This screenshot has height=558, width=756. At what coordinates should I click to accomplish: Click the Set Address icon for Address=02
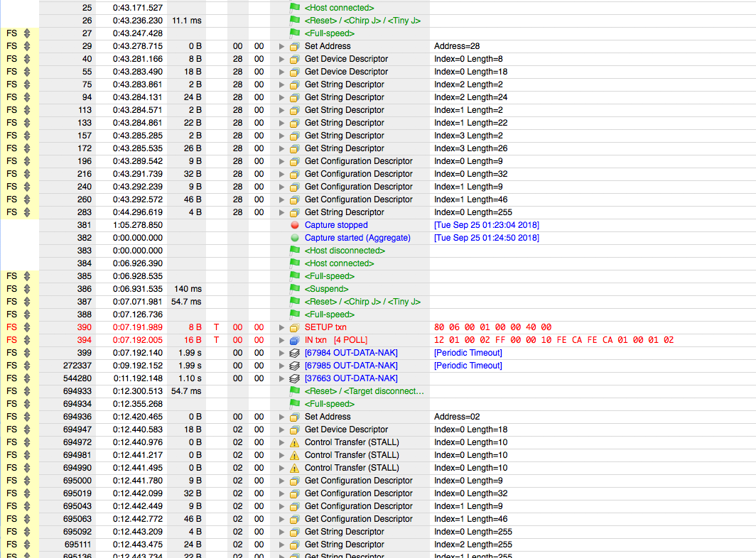point(295,417)
